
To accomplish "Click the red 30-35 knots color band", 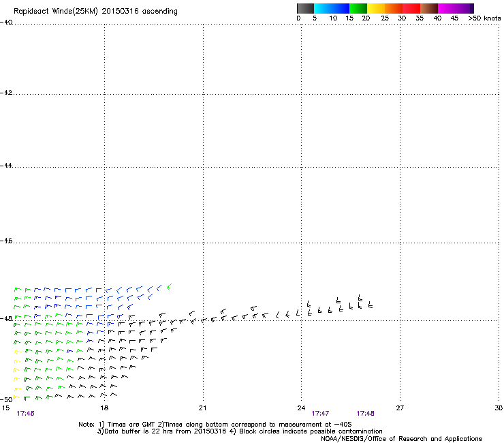I will [411, 8].
